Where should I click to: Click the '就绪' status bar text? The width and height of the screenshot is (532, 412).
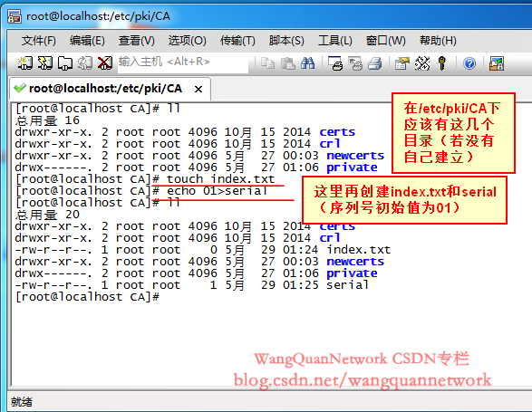pyautogui.click(x=22, y=402)
